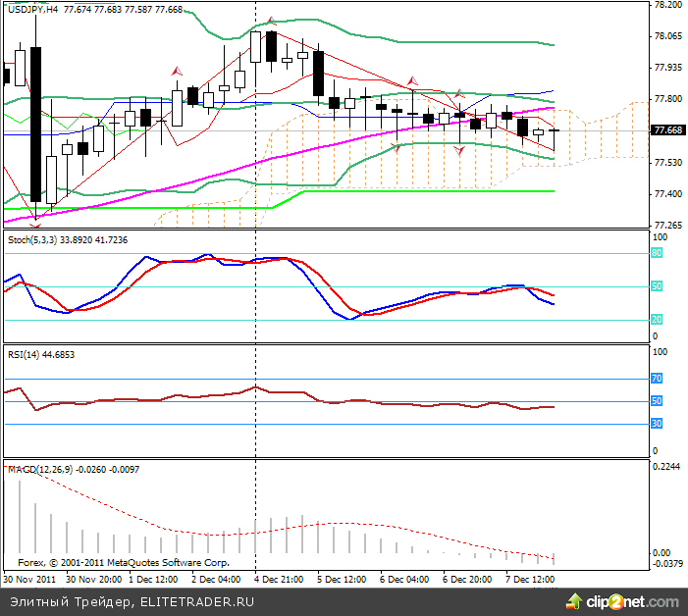This screenshot has height=616, width=688.
Task: Click the 7 Dec 12:00 time label
Action: pyautogui.click(x=530, y=579)
